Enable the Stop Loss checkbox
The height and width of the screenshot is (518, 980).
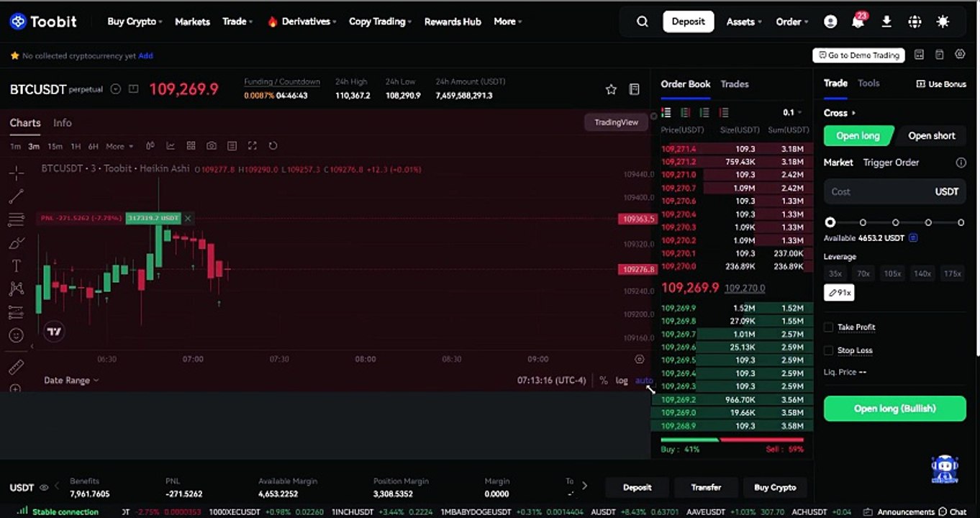pos(828,350)
